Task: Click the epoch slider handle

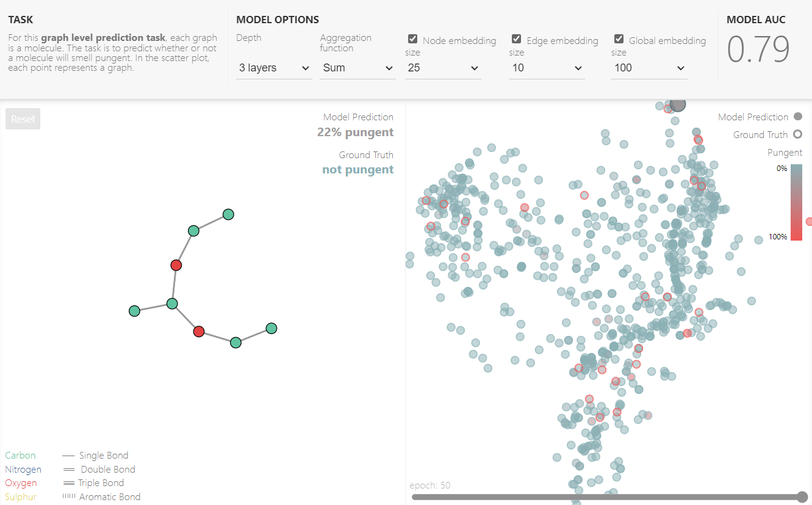Action: pos(802,496)
